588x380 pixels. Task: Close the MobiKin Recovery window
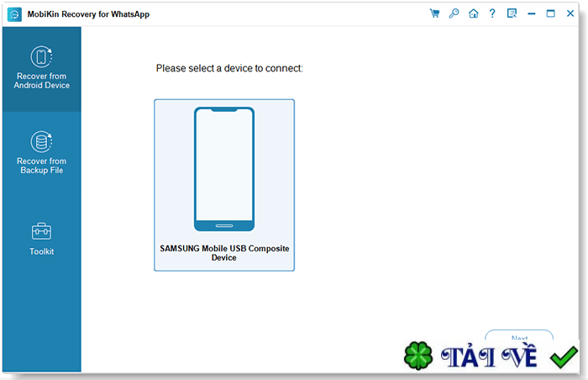(x=570, y=13)
